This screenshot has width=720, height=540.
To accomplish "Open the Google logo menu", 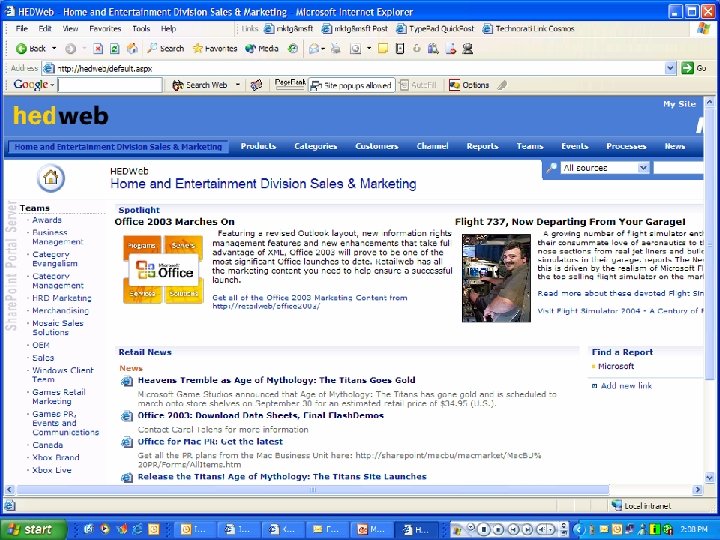I will (34, 84).
